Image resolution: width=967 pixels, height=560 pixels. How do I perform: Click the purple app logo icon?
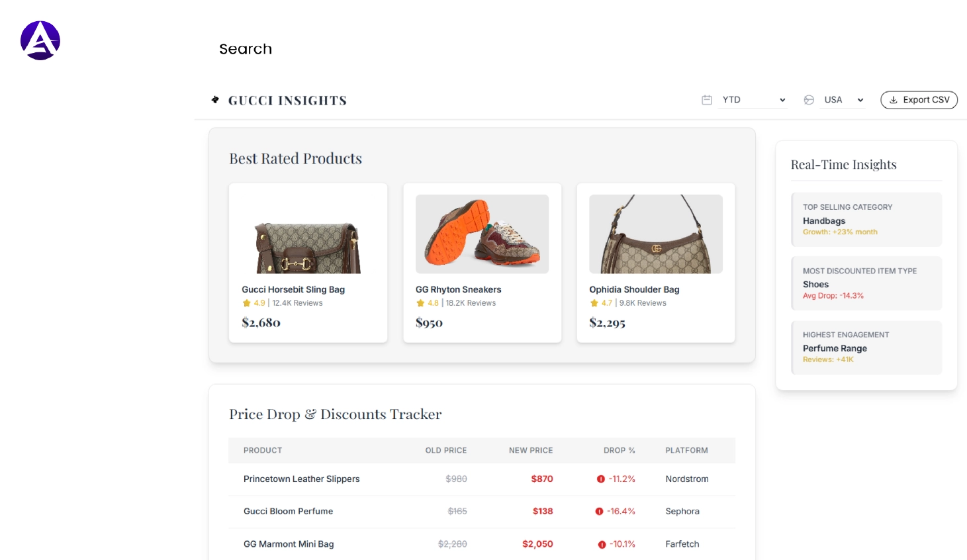(40, 40)
